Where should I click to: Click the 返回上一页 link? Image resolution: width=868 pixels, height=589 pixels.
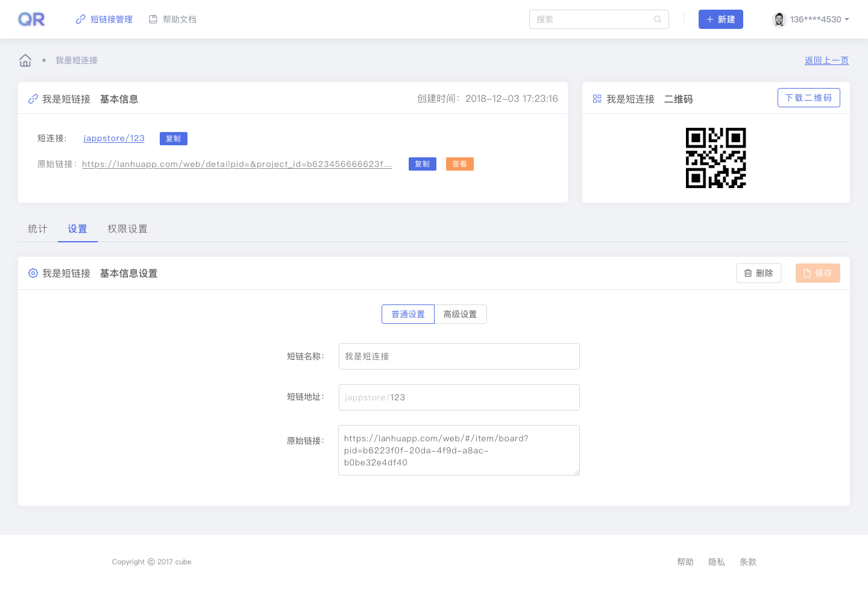coord(826,60)
